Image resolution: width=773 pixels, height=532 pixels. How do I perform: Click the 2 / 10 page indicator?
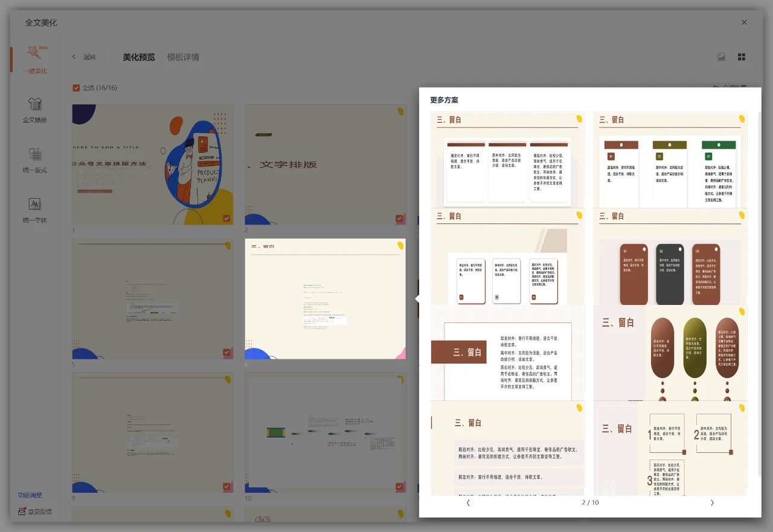click(x=590, y=502)
